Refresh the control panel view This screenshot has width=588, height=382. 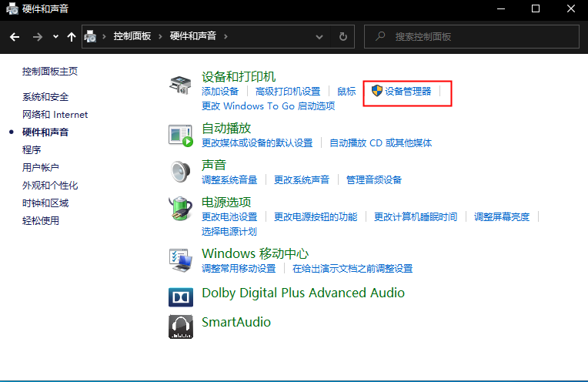tap(342, 37)
